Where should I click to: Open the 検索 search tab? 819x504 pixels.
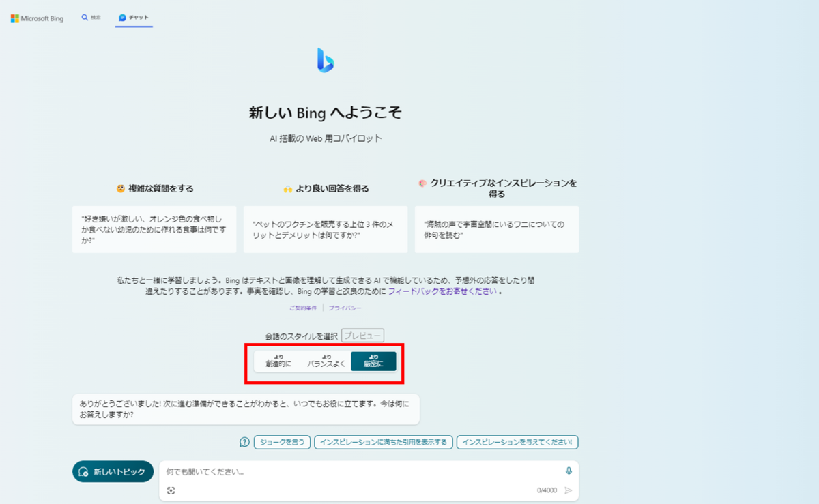pyautogui.click(x=91, y=18)
